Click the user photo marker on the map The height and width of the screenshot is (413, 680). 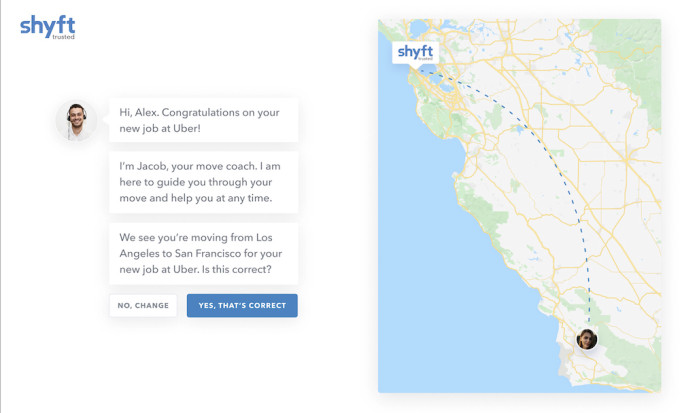(x=587, y=339)
